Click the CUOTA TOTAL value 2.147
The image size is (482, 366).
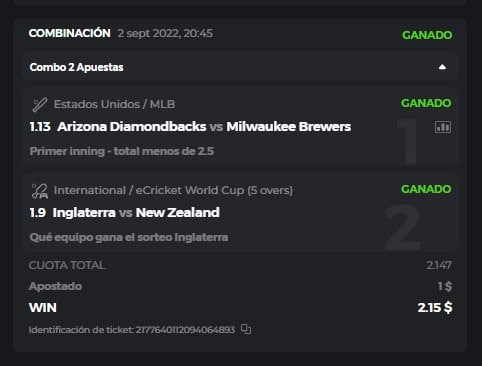pos(439,265)
